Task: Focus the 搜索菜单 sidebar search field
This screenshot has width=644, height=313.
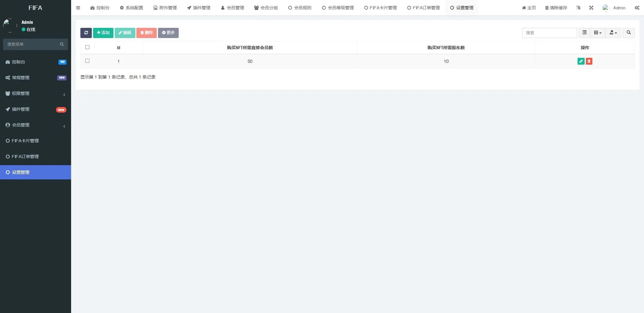Action: click(x=32, y=44)
